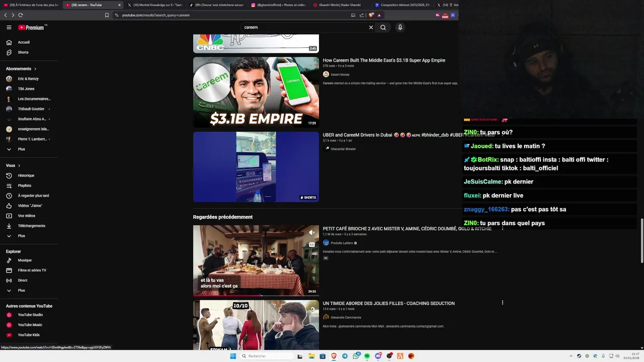This screenshot has width=644, height=362.
Task: Switch to the TikTok Trouve 'anis tab
Action: pyautogui.click(x=216, y=5)
